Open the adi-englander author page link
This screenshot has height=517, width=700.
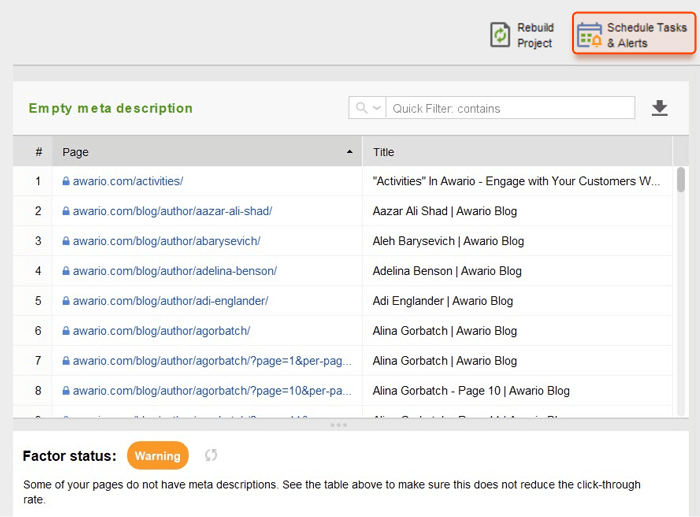click(170, 301)
